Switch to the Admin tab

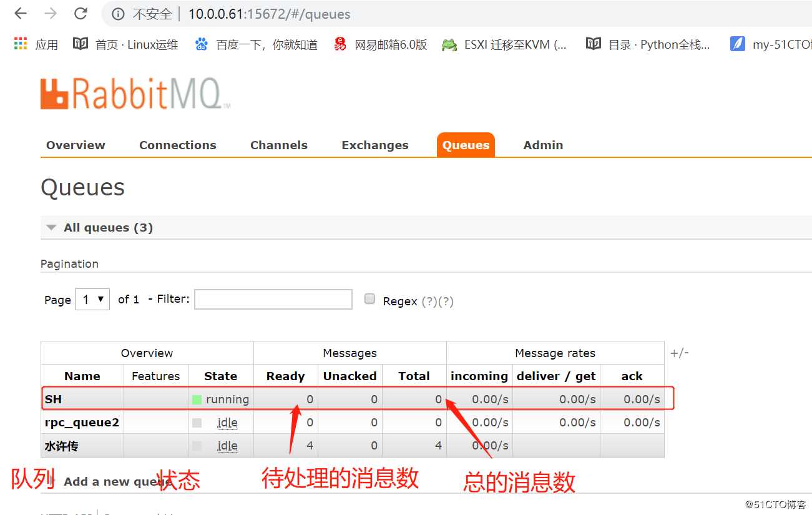pos(543,145)
